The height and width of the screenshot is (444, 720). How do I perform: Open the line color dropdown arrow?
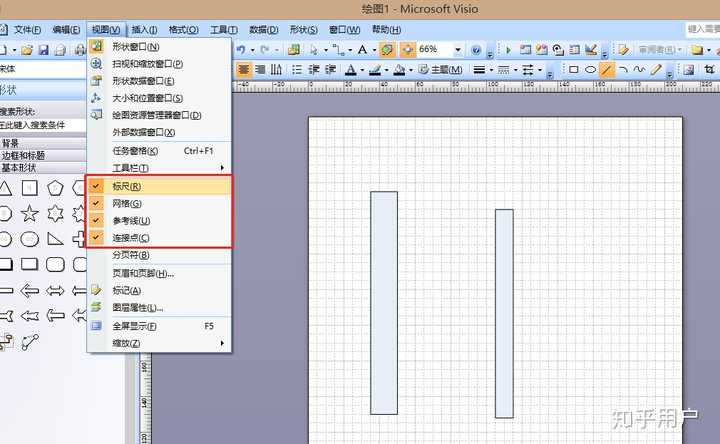[386, 70]
